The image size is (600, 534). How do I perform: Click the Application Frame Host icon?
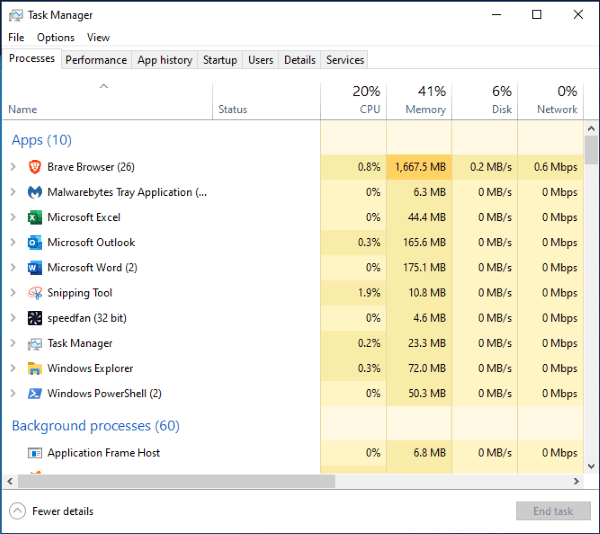tap(35, 453)
